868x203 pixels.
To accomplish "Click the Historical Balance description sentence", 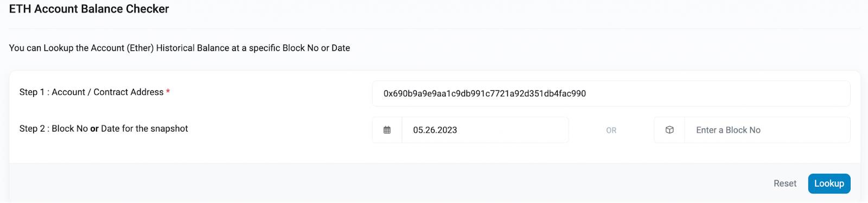I will click(x=180, y=48).
